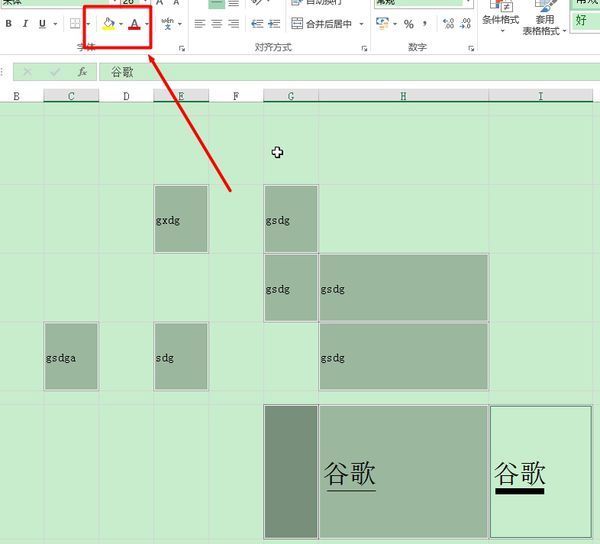
Task: Select column D header
Action: tap(126, 96)
